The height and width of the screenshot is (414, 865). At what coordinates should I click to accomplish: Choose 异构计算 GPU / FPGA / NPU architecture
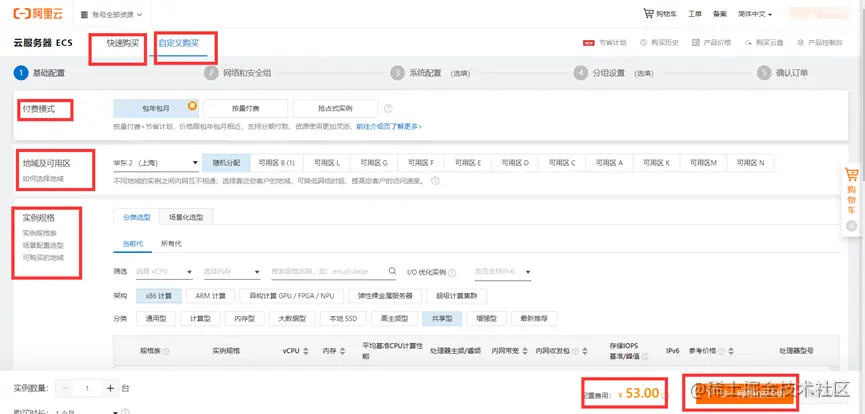point(291,295)
